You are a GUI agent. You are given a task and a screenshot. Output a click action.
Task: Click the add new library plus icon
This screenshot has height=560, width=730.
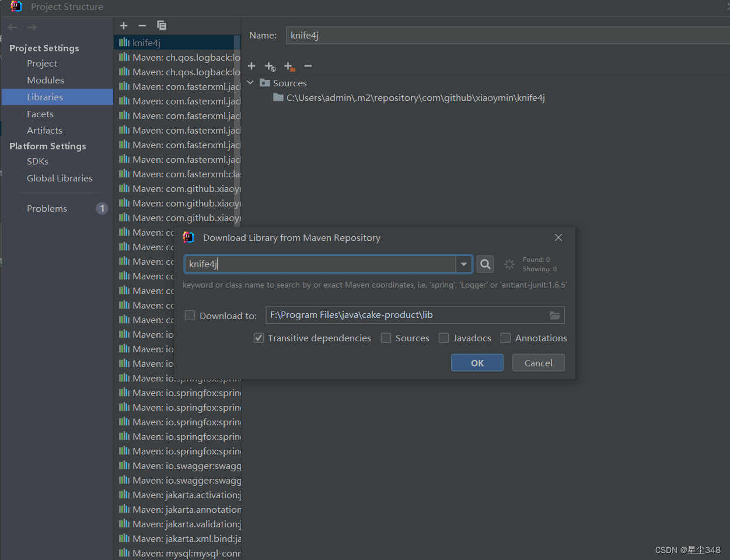point(124,26)
